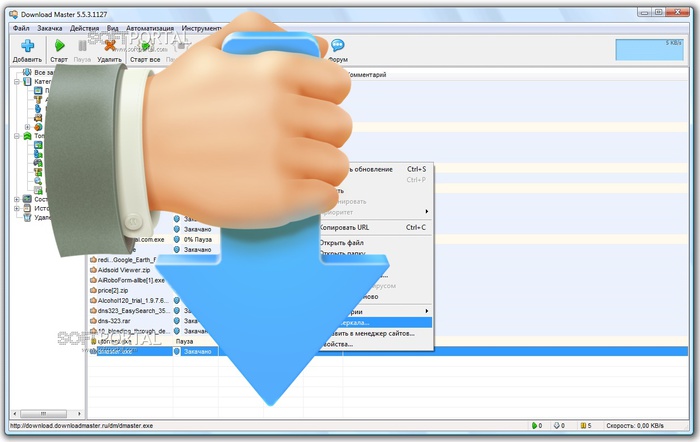Click the 0% Пауза status cell
The height and width of the screenshot is (442, 700).
(197, 240)
